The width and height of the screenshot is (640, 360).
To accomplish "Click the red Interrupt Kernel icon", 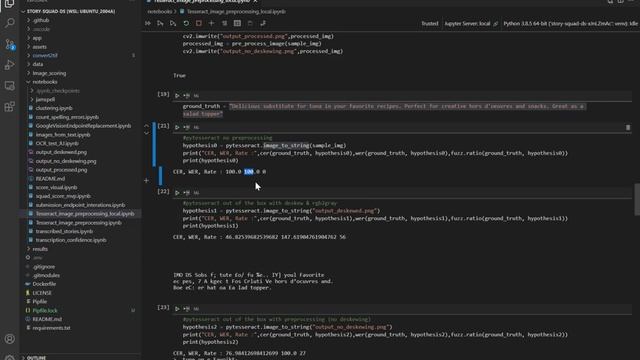I will pyautogui.click(x=199, y=24).
